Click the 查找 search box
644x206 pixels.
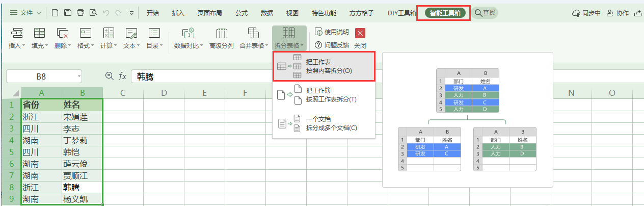[485, 13]
